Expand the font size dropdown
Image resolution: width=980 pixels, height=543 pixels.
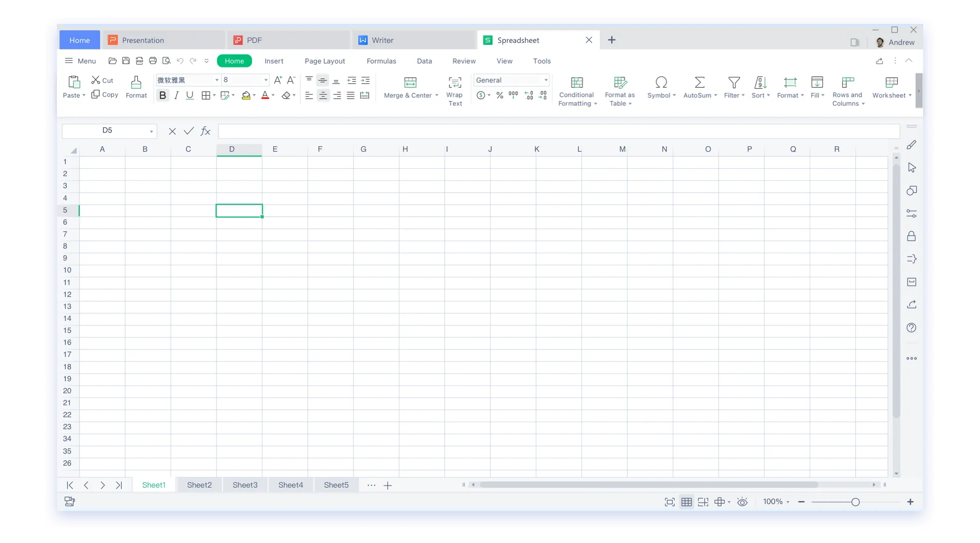(x=265, y=80)
